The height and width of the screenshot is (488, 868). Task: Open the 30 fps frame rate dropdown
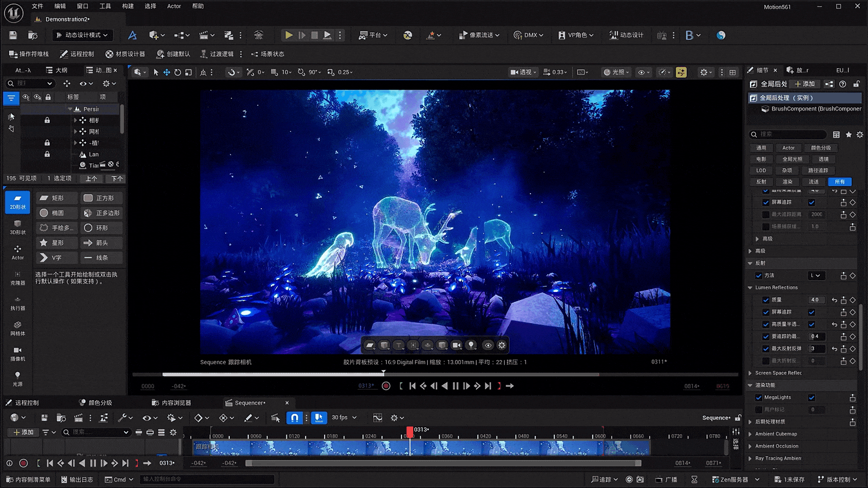point(344,417)
